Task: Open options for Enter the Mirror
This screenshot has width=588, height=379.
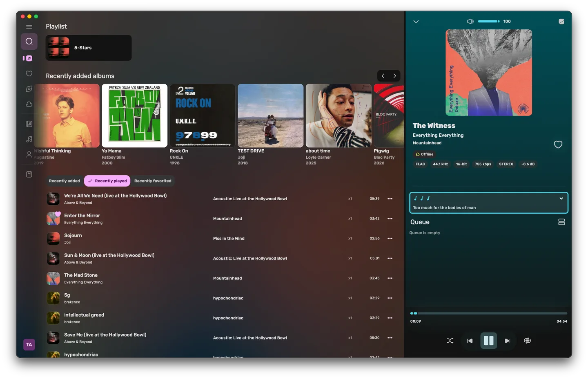Action: click(390, 219)
